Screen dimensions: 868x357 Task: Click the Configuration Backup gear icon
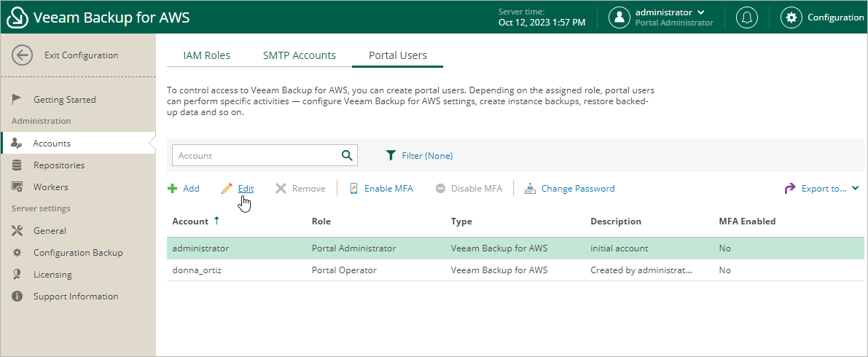tap(17, 252)
